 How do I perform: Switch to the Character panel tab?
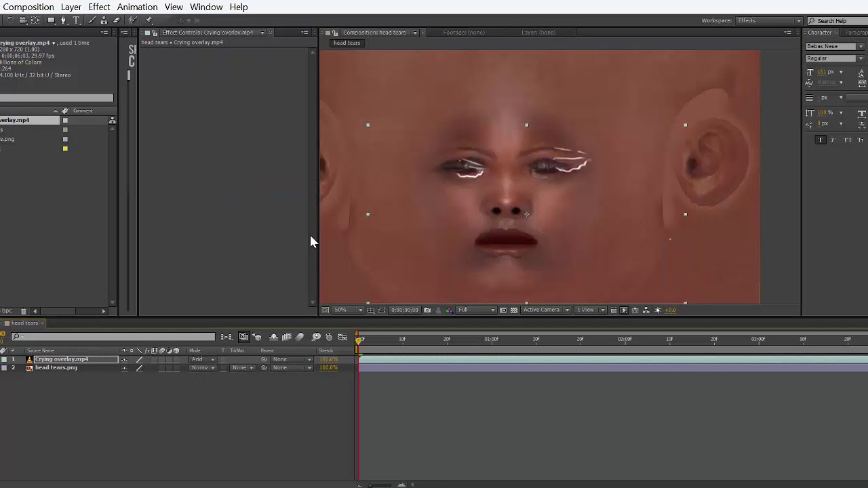coord(819,33)
